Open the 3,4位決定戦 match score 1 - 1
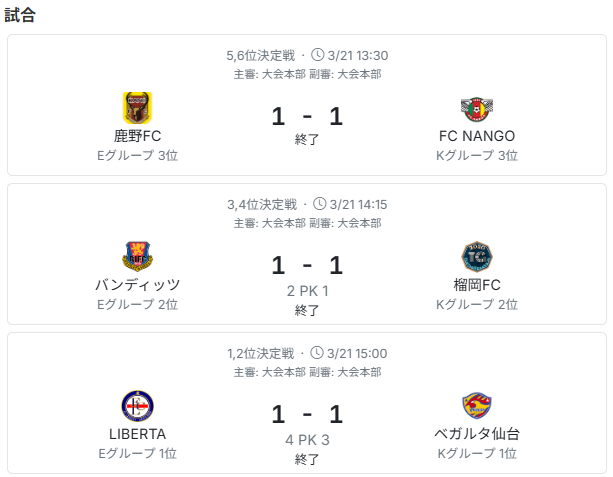Screen dimensions: 613x477 [x=307, y=265]
